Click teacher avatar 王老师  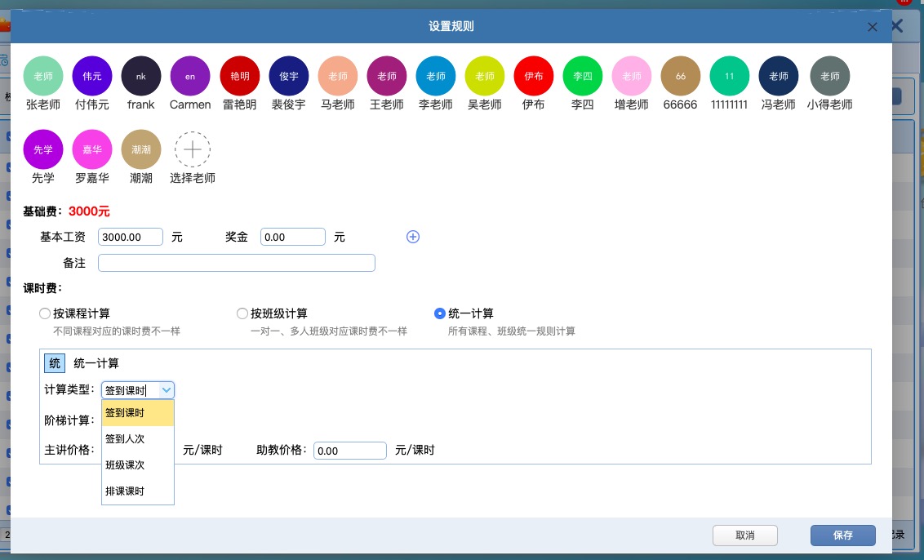pyautogui.click(x=387, y=76)
